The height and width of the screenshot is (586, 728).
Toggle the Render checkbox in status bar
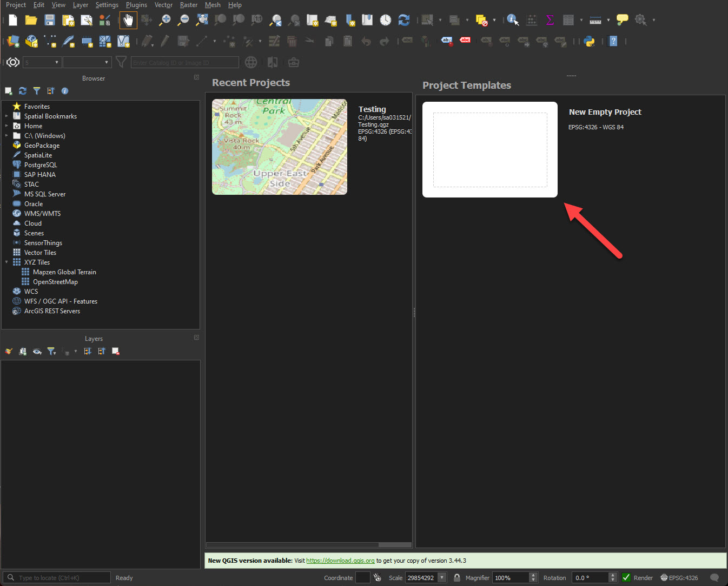(626, 577)
